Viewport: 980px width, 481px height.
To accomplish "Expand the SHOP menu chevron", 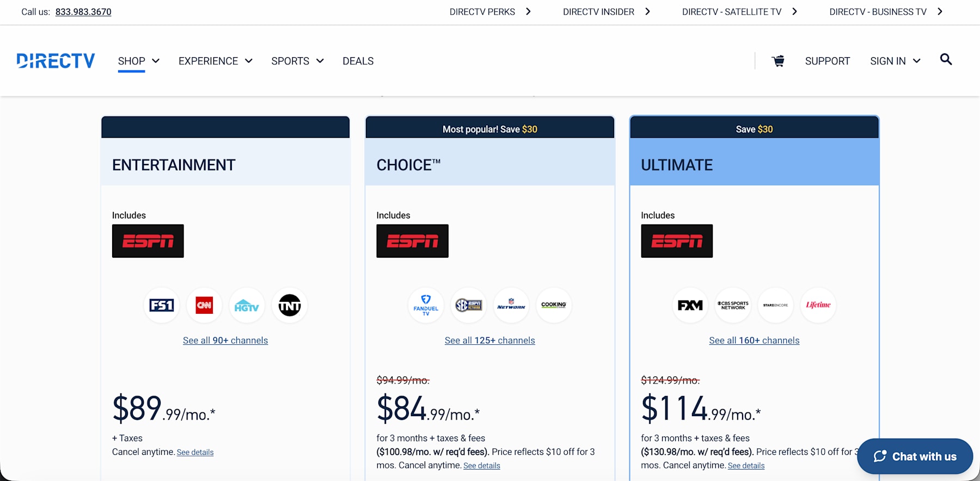I will tap(156, 61).
